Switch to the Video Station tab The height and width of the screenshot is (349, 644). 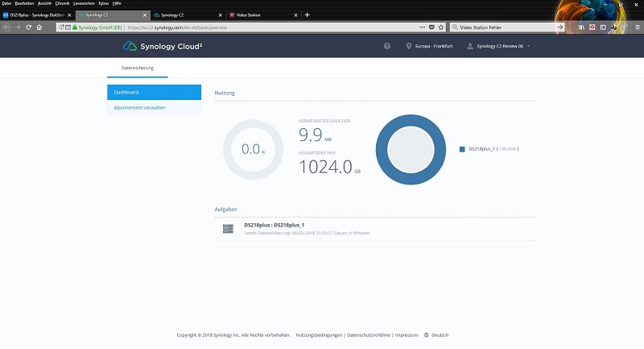coord(263,15)
